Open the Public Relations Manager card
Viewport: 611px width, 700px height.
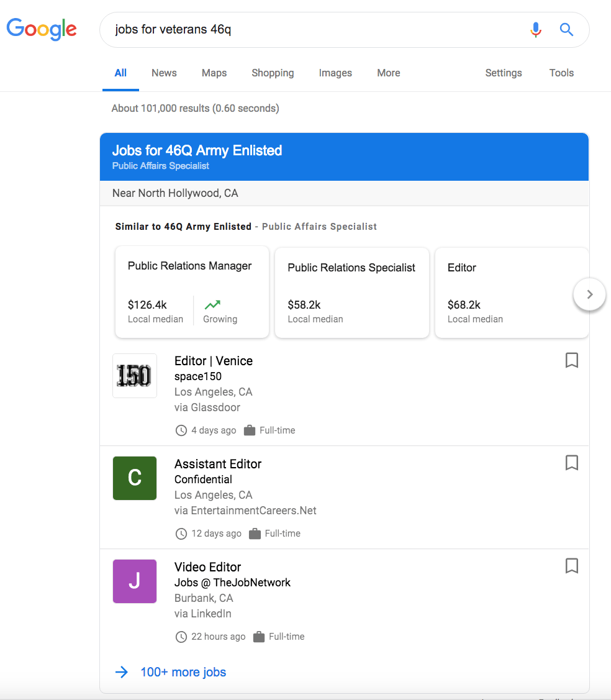[192, 292]
